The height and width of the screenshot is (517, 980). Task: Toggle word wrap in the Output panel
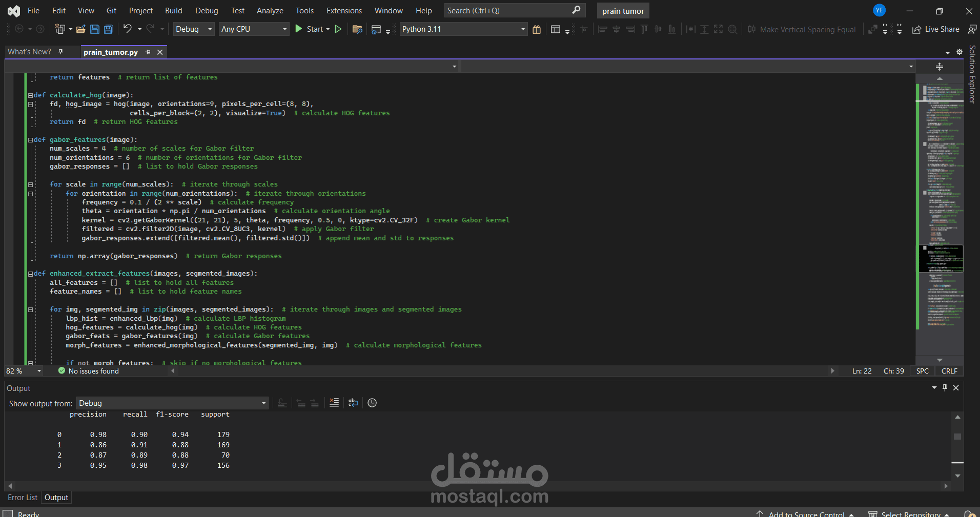(353, 403)
